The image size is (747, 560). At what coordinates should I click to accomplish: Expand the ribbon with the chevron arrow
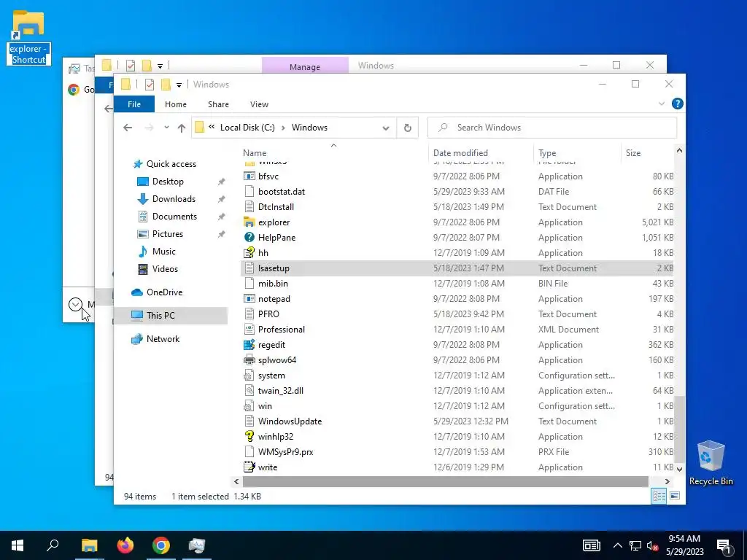[x=661, y=104]
